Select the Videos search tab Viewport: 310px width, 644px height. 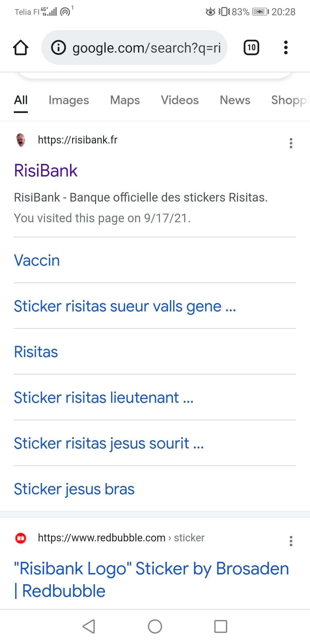(x=180, y=100)
